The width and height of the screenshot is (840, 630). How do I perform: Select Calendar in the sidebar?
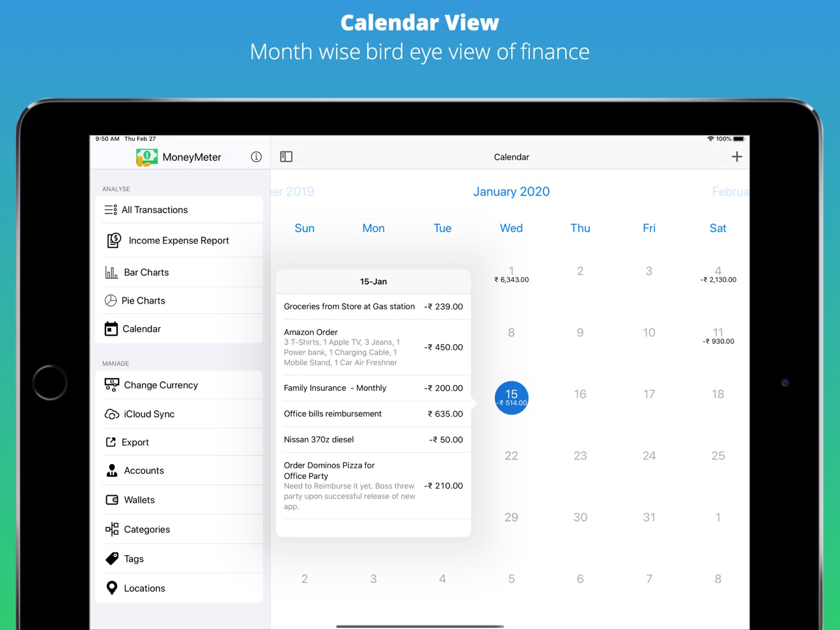coord(179,328)
